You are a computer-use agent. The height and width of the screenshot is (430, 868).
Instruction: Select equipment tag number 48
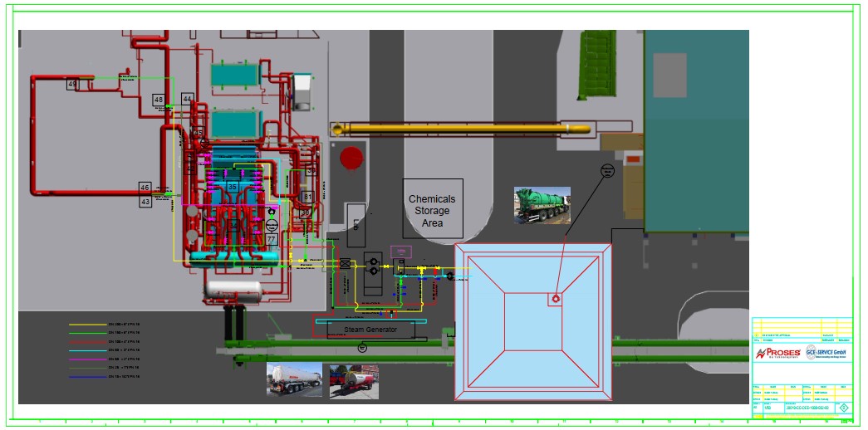tap(159, 100)
